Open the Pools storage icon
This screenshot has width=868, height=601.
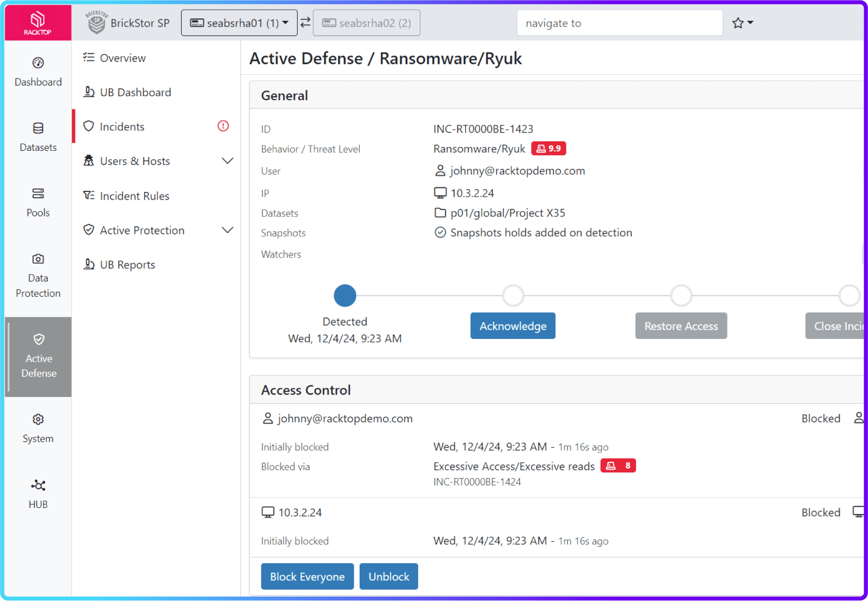[38, 193]
